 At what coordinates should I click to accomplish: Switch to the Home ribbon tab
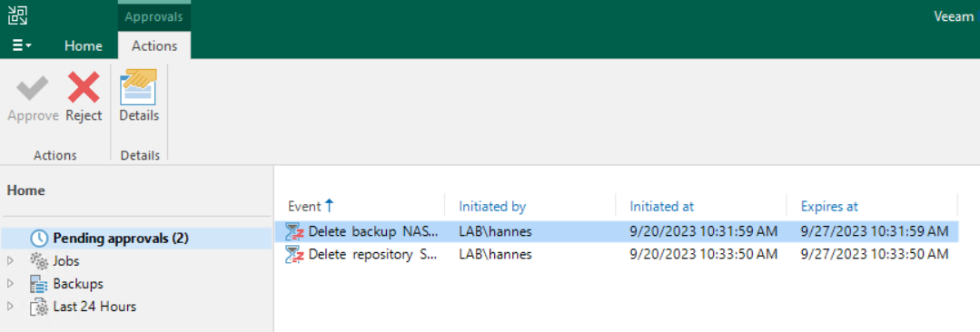(84, 46)
